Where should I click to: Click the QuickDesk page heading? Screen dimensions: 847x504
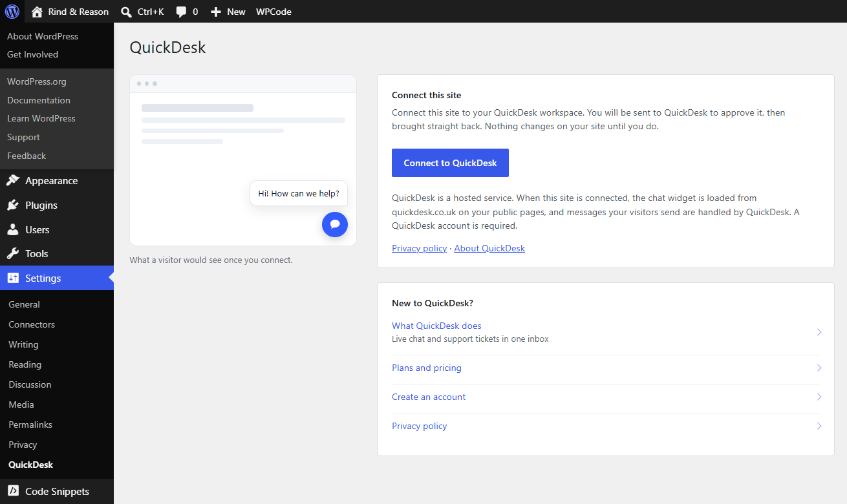click(x=167, y=47)
